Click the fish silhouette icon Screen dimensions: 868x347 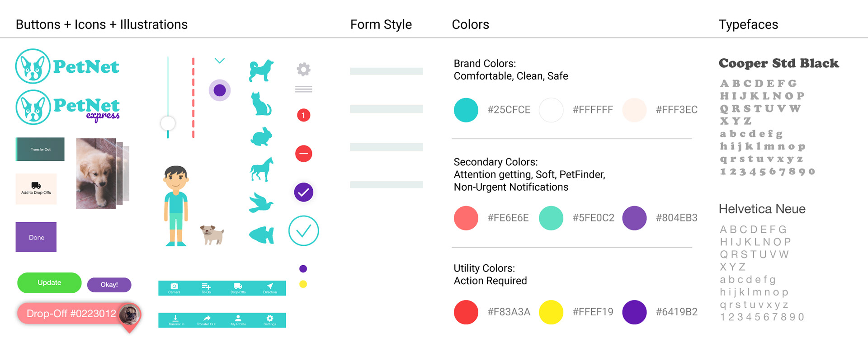click(262, 235)
